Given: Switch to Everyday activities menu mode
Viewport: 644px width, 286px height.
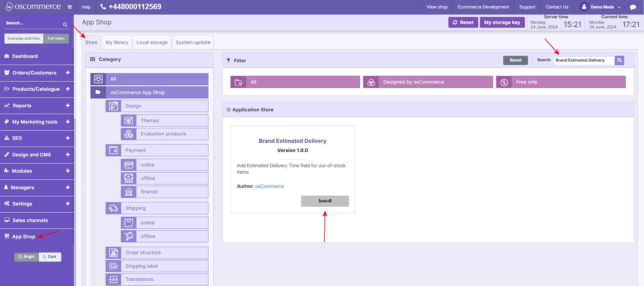Looking at the screenshot, I should (24, 39).
